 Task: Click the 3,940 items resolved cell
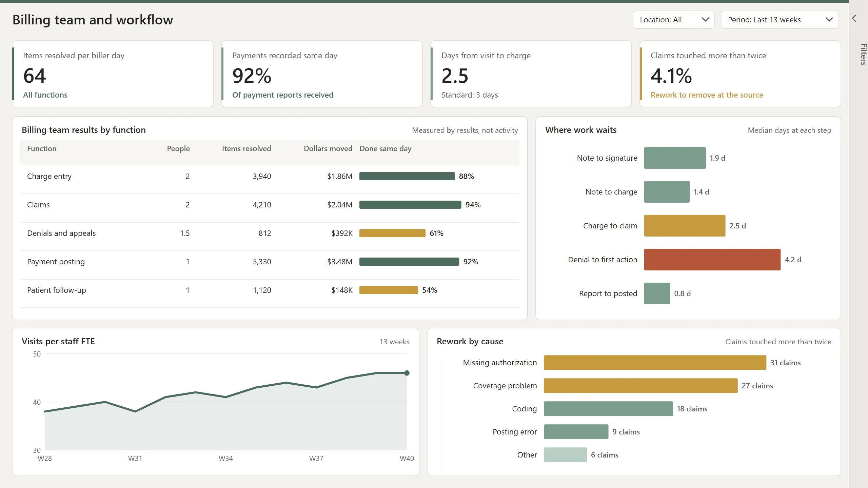tap(262, 176)
